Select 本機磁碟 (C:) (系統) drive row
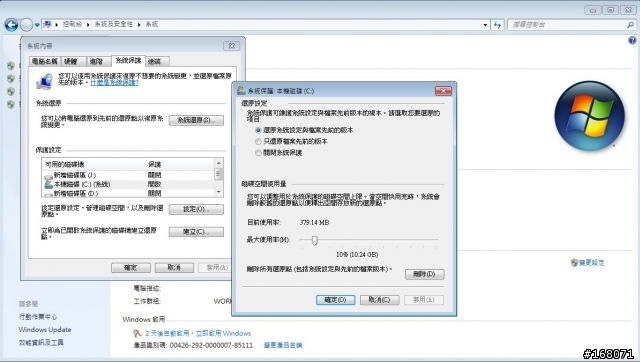This screenshot has width=640, height=362. pos(129,184)
